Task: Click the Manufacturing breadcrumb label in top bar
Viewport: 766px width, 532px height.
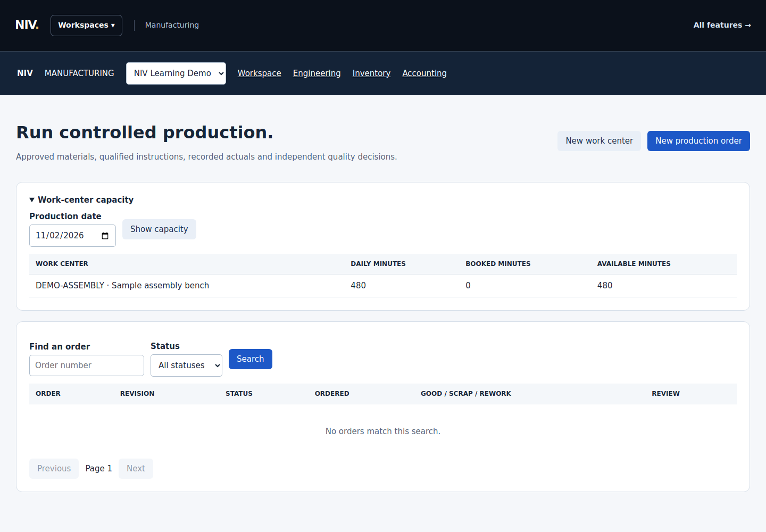Action: (x=172, y=25)
